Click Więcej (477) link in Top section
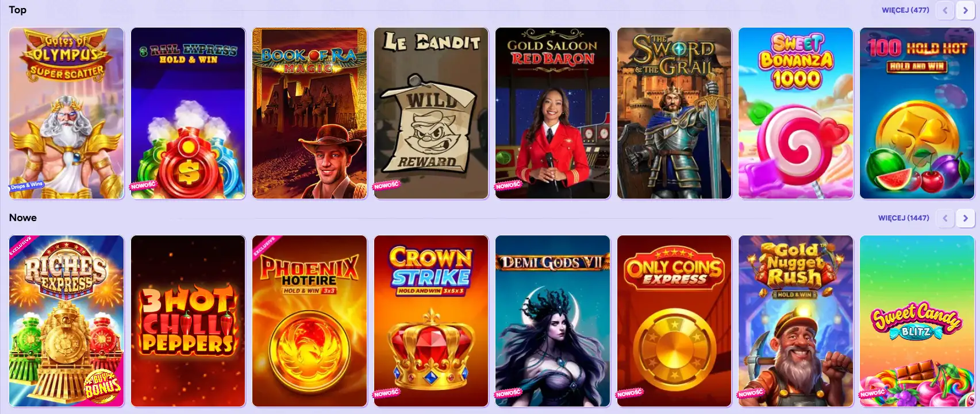Viewport: 980px width, 414px height. tap(905, 10)
